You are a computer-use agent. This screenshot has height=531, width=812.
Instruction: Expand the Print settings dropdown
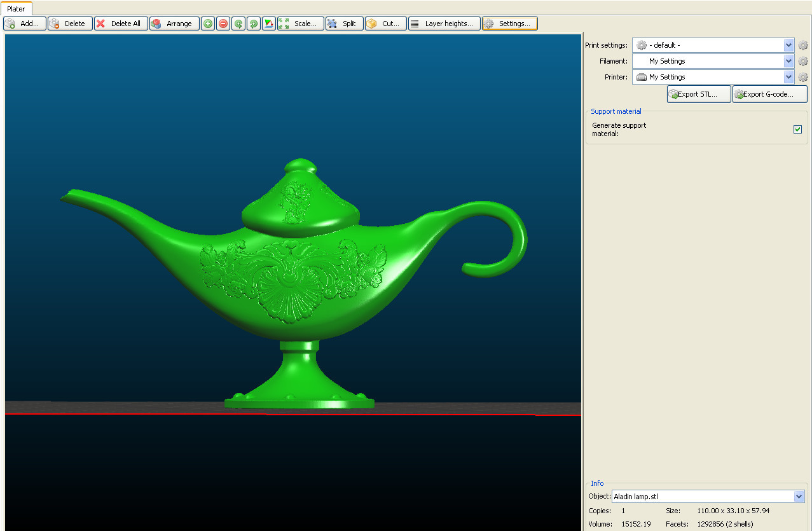click(788, 45)
